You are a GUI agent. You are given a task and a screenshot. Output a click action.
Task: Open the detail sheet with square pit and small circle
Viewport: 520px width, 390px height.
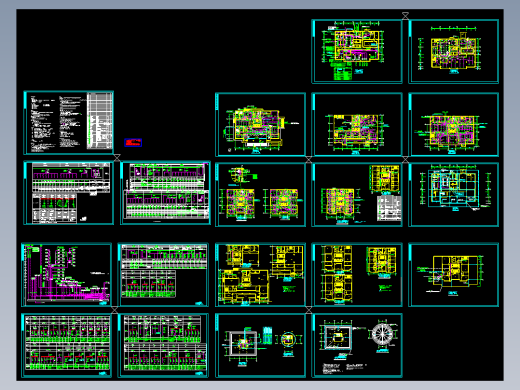point(260,345)
